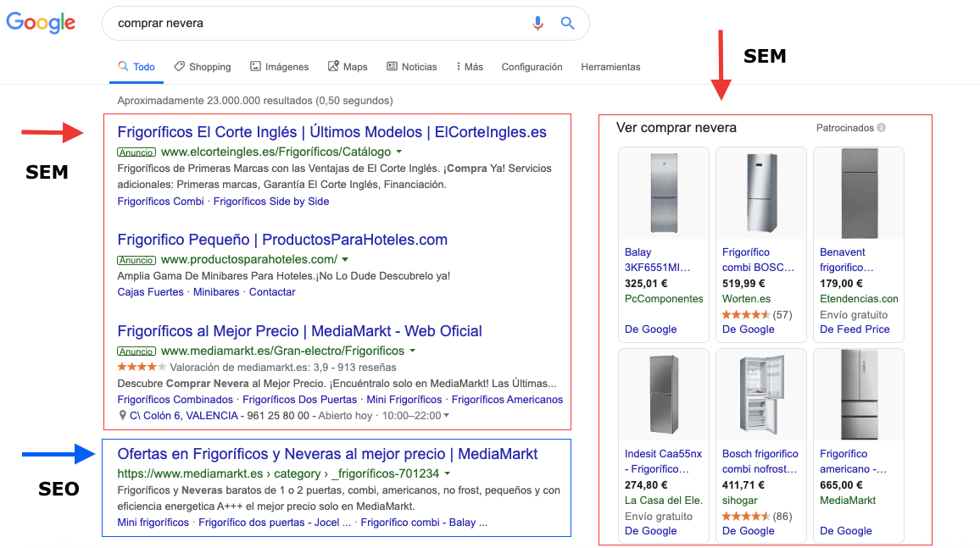
Task: Click Frigorífico dos puertas - Jocel link
Action: 275,523
